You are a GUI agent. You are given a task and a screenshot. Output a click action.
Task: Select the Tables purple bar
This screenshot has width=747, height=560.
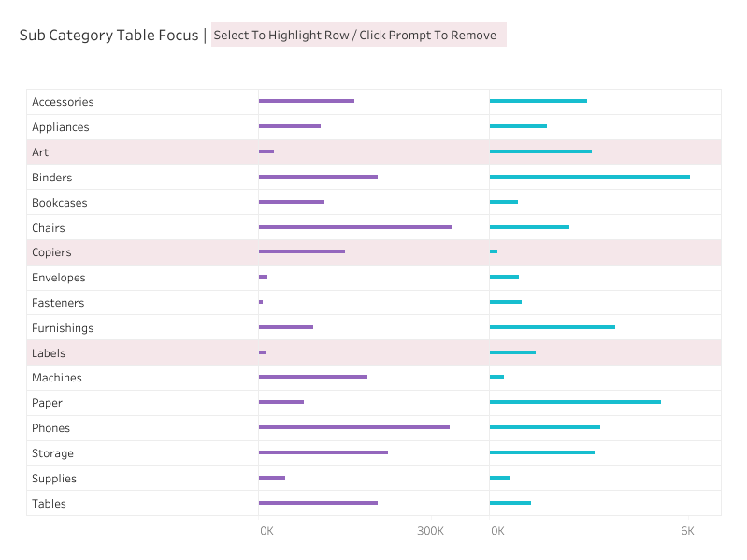click(x=318, y=503)
